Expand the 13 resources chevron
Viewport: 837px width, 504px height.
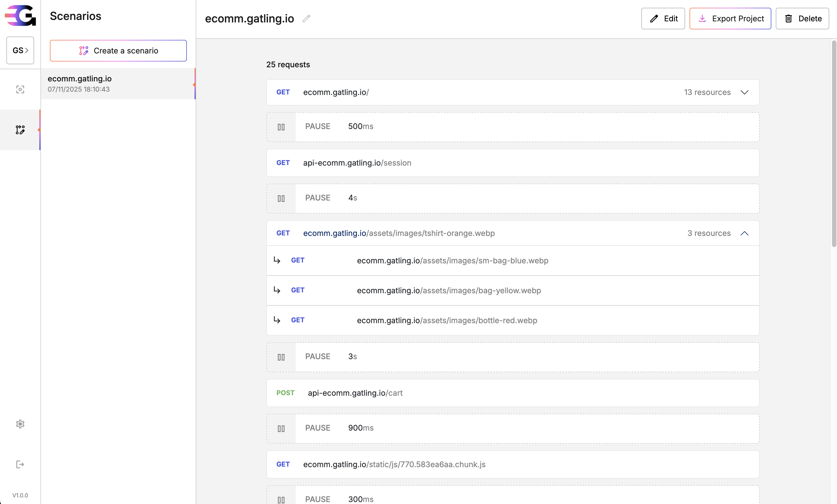744,92
